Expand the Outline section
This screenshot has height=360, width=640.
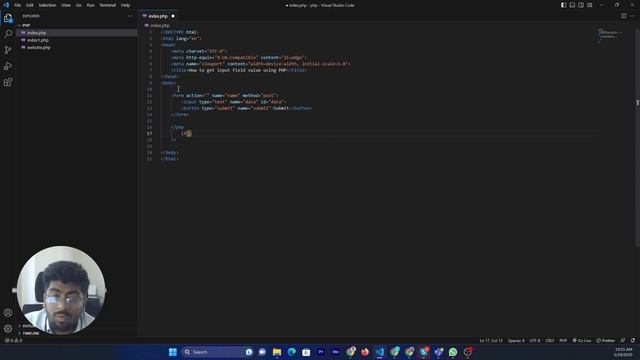[x=29, y=326]
